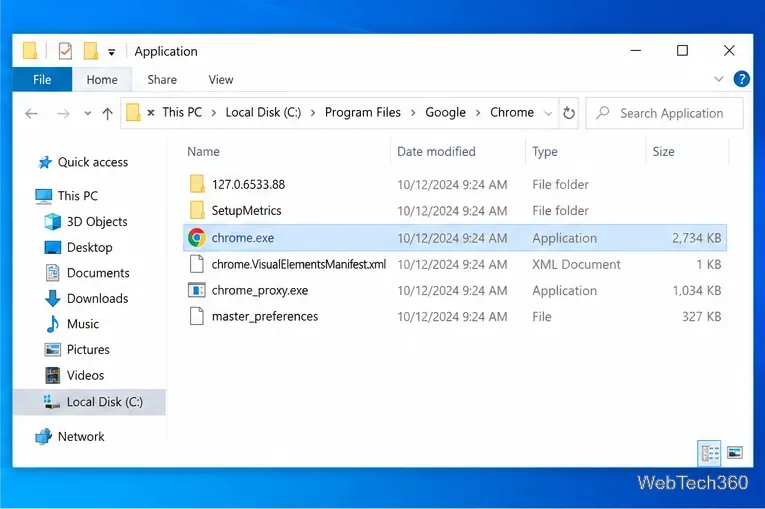Open Help via the blue question mark icon
The image size is (765, 509).
tap(742, 79)
